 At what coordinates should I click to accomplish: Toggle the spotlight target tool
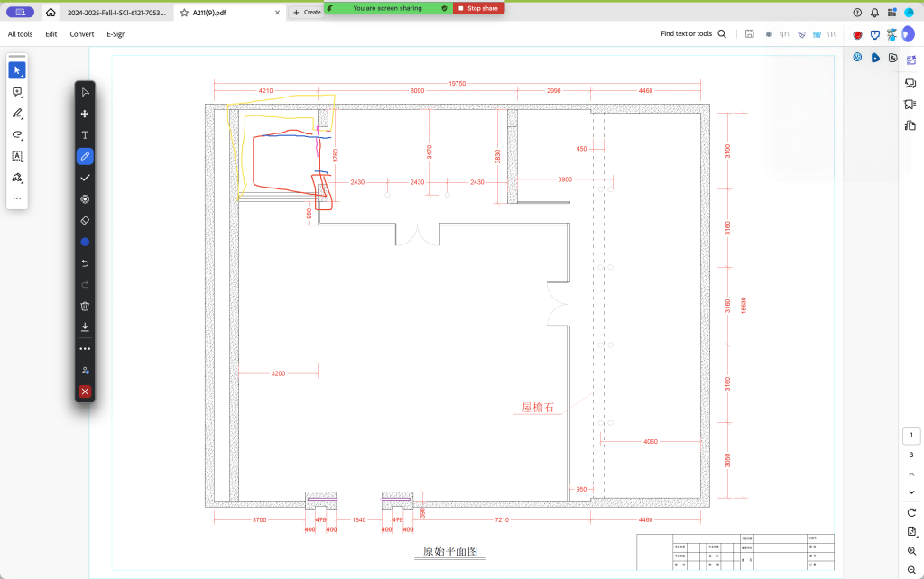pos(85,199)
